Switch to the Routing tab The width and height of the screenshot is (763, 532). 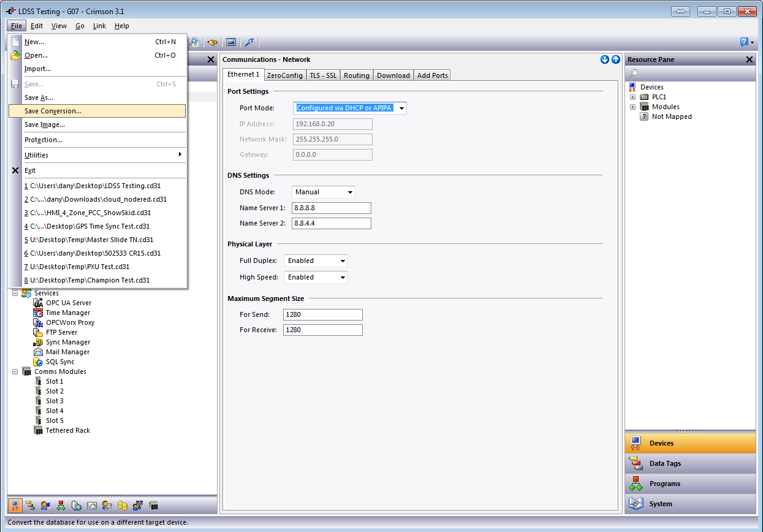357,75
